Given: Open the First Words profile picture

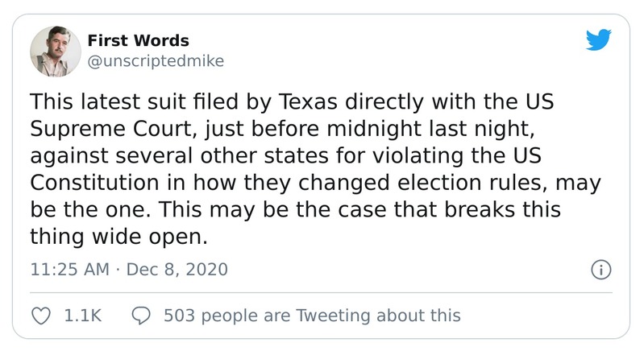Looking at the screenshot, I should tap(56, 52).
